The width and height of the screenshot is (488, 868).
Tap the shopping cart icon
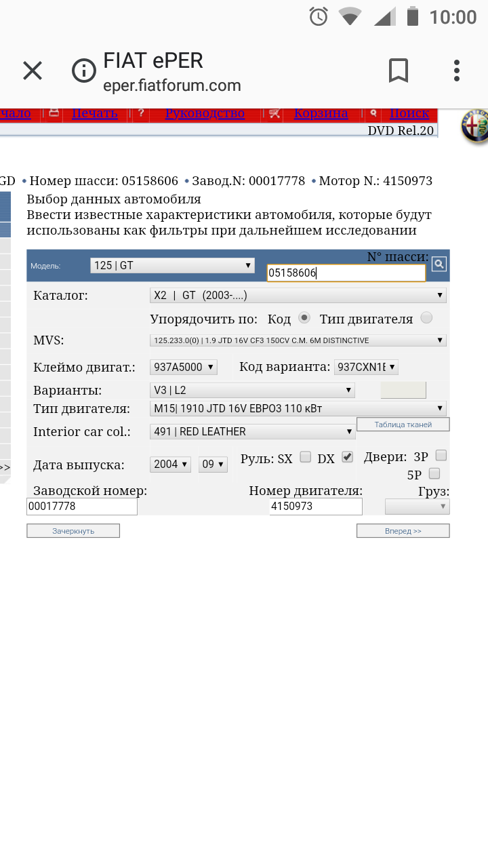tap(274, 113)
